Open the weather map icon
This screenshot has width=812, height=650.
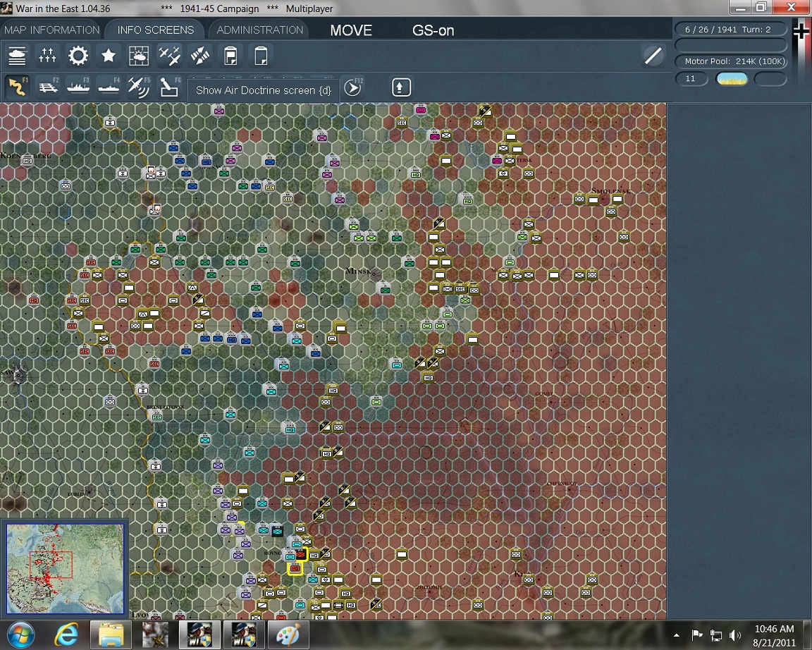[x=139, y=56]
